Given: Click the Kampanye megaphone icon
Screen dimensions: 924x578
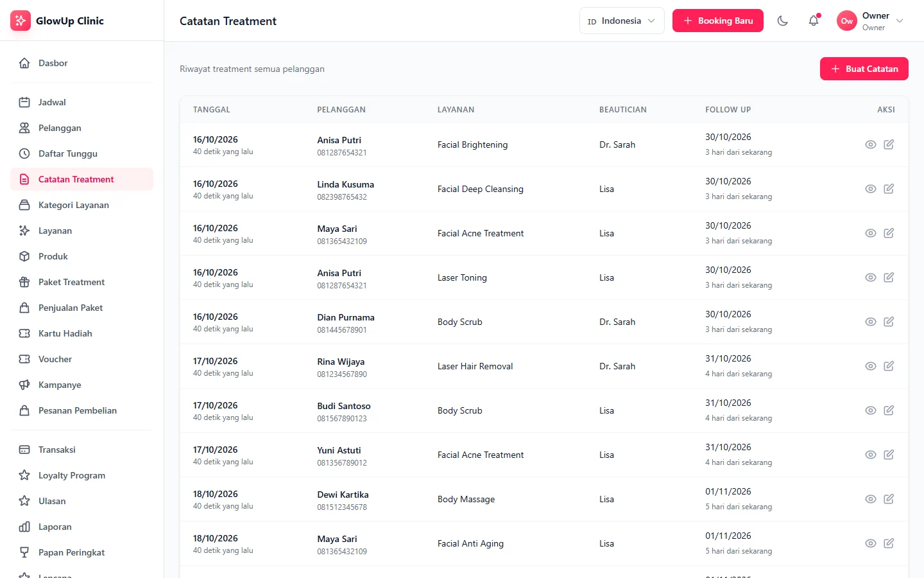Looking at the screenshot, I should coord(24,385).
